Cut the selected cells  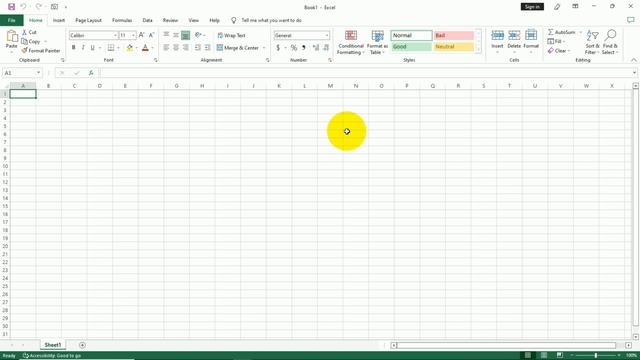click(29, 32)
